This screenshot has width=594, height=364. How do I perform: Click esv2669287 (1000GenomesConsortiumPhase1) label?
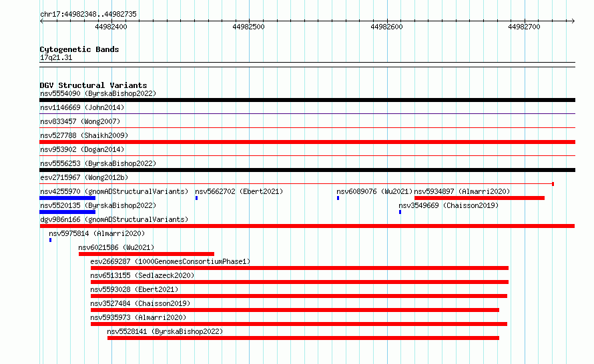pyautogui.click(x=170, y=261)
